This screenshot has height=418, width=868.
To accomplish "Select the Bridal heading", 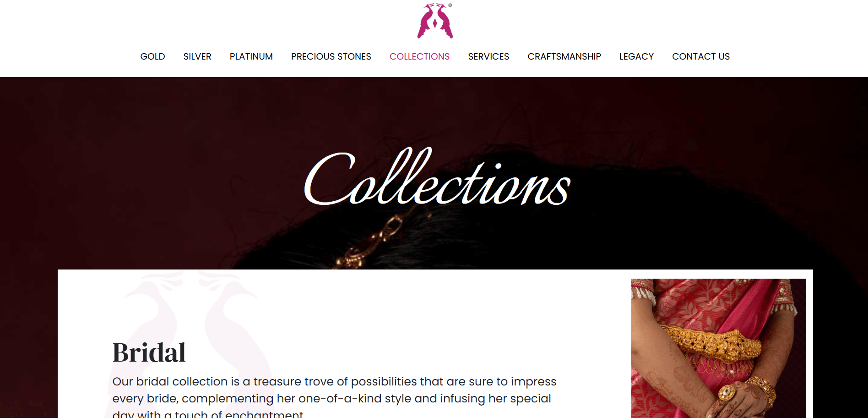I will point(149,352).
